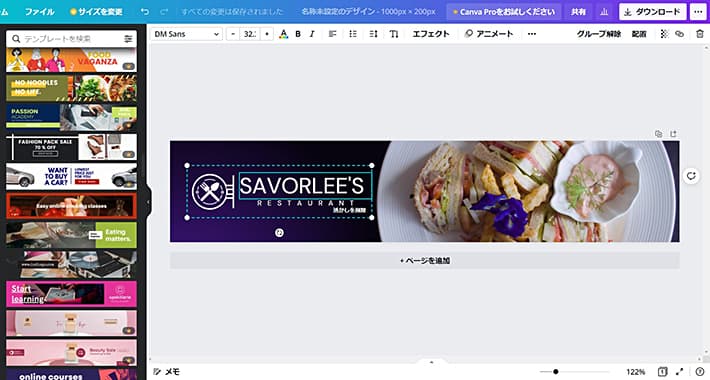Open the more options ellipsis in toolbar

coord(532,34)
